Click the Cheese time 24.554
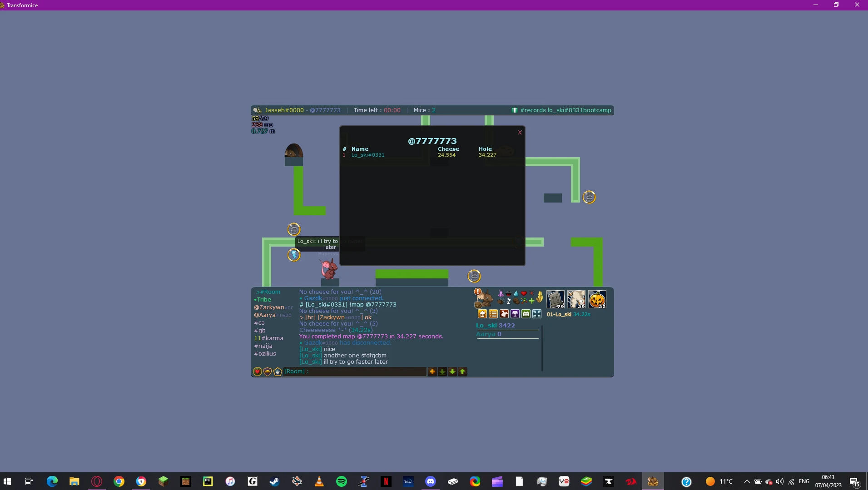The width and height of the screenshot is (868, 490). [446, 155]
